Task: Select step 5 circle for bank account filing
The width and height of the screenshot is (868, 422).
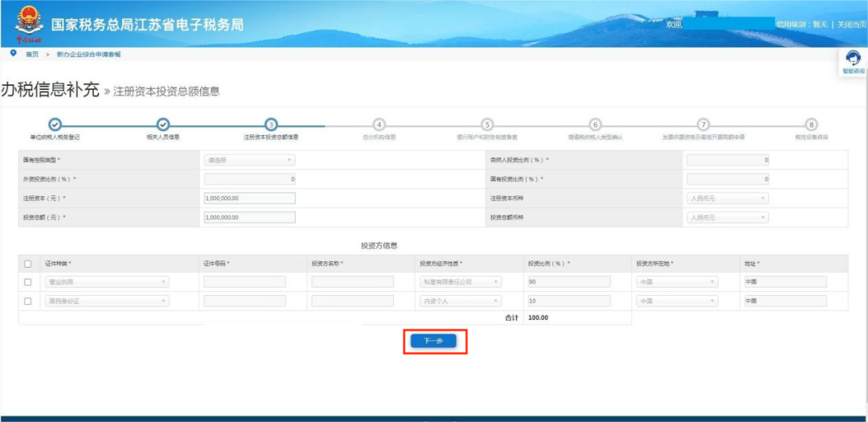Action: coord(487,125)
